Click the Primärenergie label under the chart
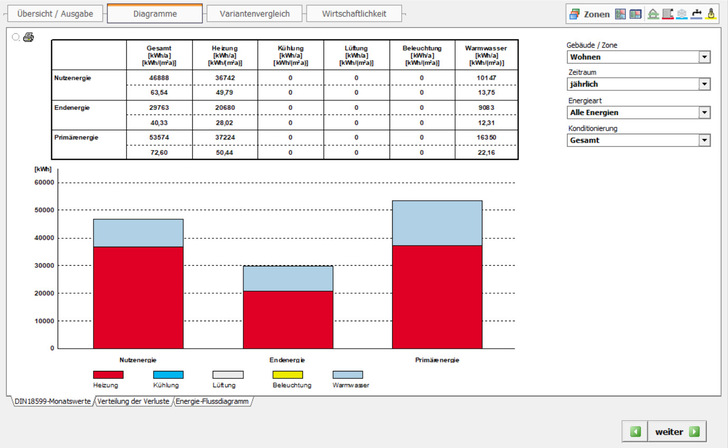Screen dimensions: 728x448 click(x=437, y=360)
